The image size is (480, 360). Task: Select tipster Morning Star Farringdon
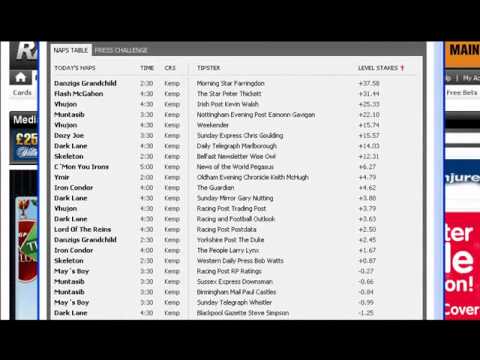tap(231, 83)
